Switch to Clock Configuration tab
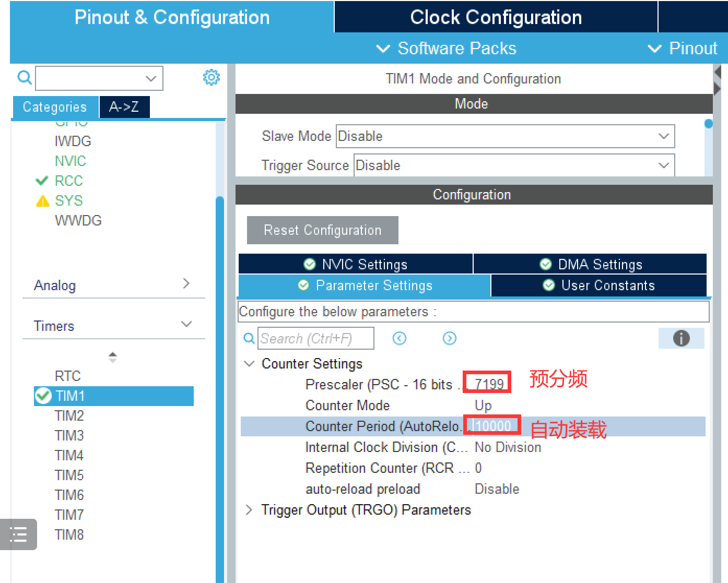Viewport: 728px width, 583px height. [x=496, y=17]
